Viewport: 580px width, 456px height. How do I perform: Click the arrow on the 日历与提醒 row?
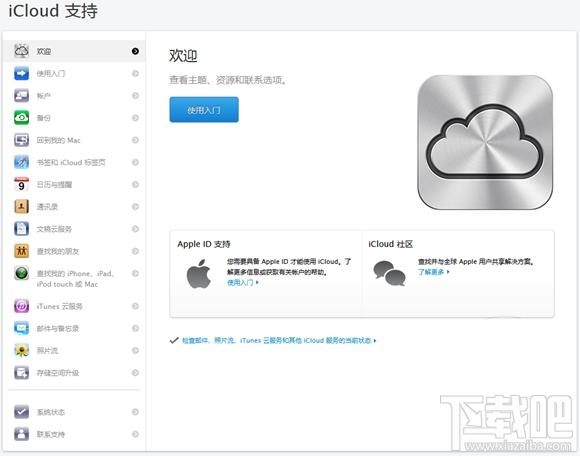pyautogui.click(x=135, y=184)
